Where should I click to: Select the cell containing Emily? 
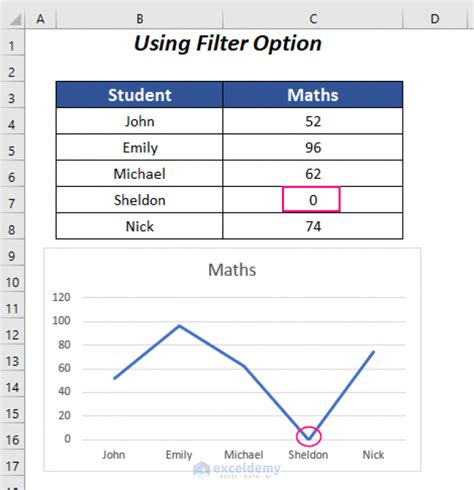click(x=139, y=147)
